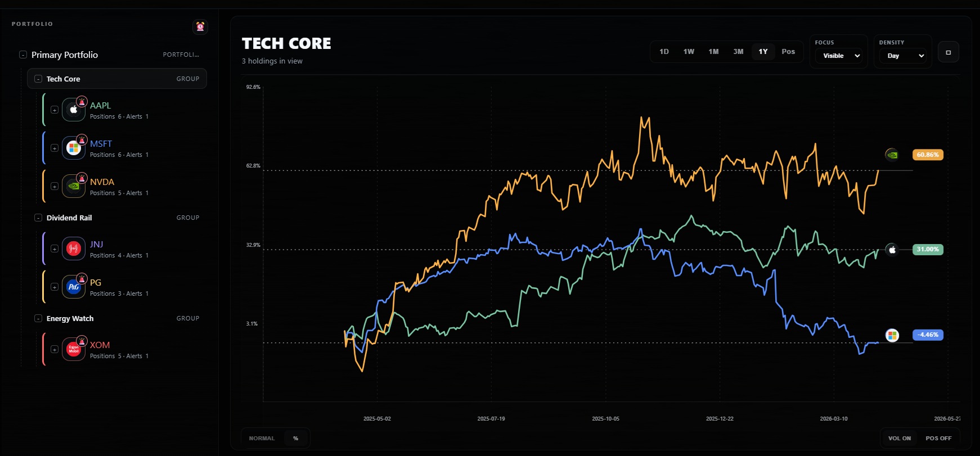Click the XOM ExxonMobil logo in sidebar
Image resolution: width=980 pixels, height=456 pixels.
pyautogui.click(x=74, y=349)
